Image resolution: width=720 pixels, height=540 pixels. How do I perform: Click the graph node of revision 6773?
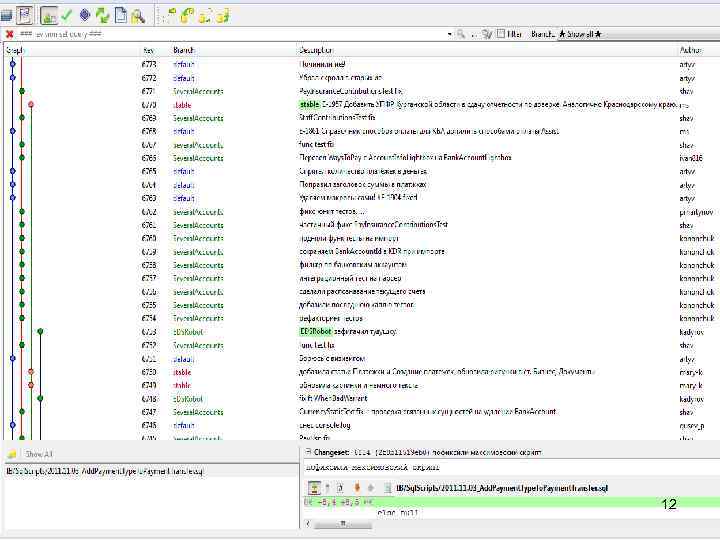point(13,64)
